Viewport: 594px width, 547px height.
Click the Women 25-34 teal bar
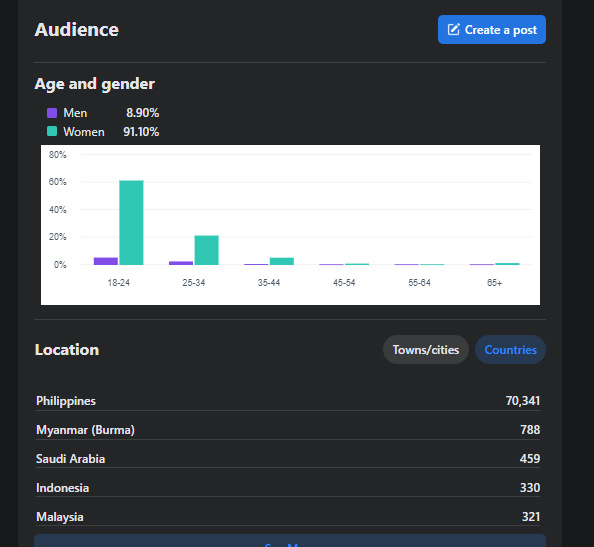coord(206,250)
